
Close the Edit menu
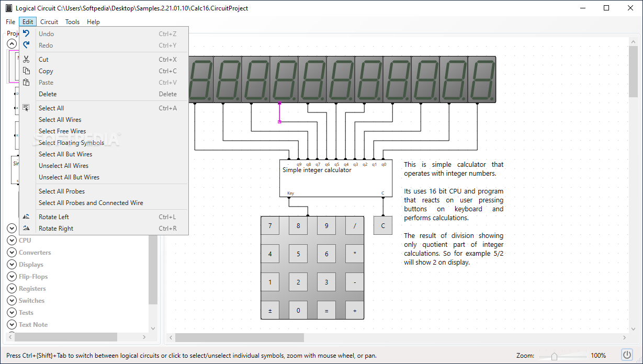pyautogui.click(x=28, y=22)
